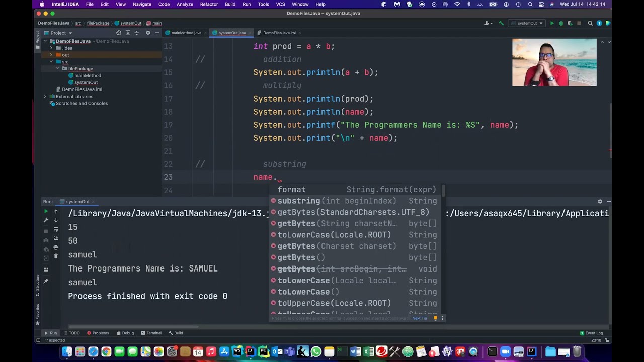This screenshot has width=644, height=362.
Task: Click filePackage in the breadcrumb bar
Action: point(98,23)
